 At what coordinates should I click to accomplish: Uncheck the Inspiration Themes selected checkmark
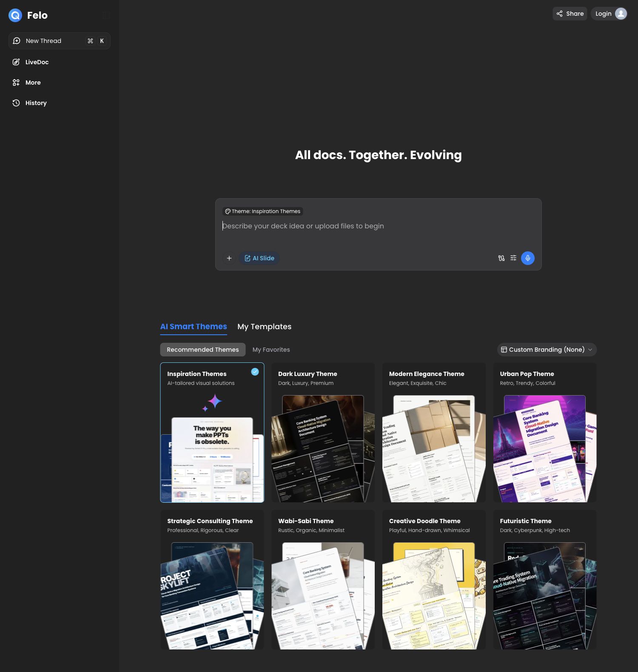[x=255, y=372]
